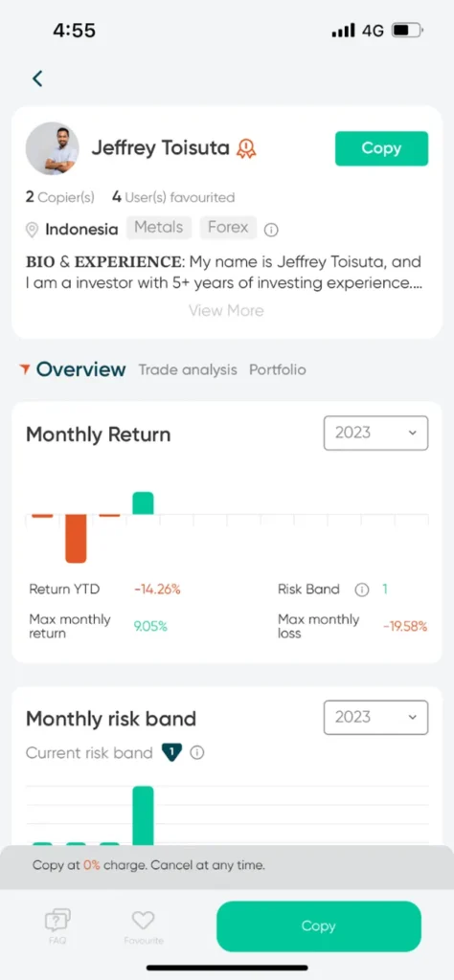Viewport: 454px width, 980px height.
Task: Open Monthly Return year dropdown 2023
Action: (375, 433)
